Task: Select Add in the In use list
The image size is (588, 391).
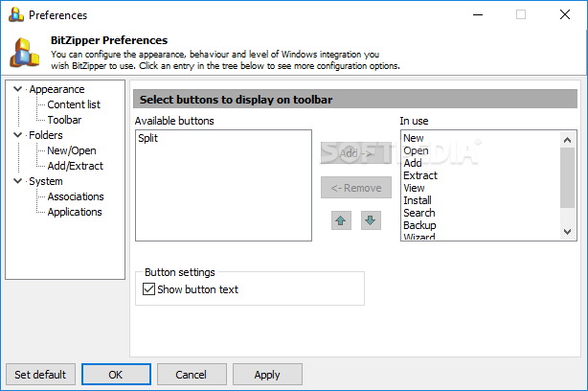Action: coord(481,163)
